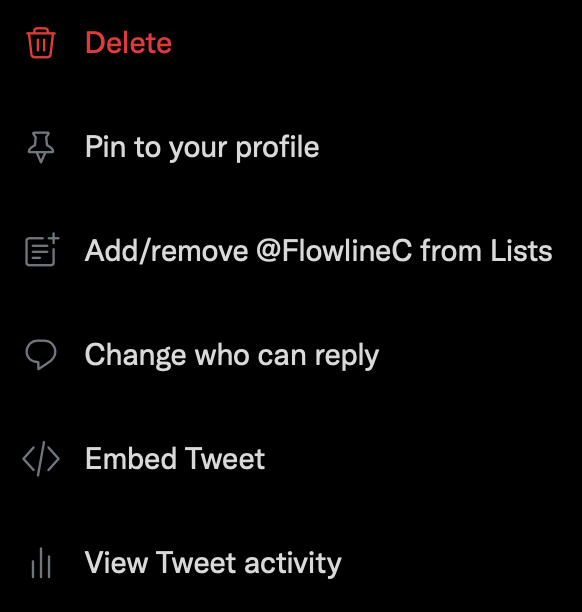
Task: Click the bar chart analytics icon
Action: pyautogui.click(x=41, y=563)
